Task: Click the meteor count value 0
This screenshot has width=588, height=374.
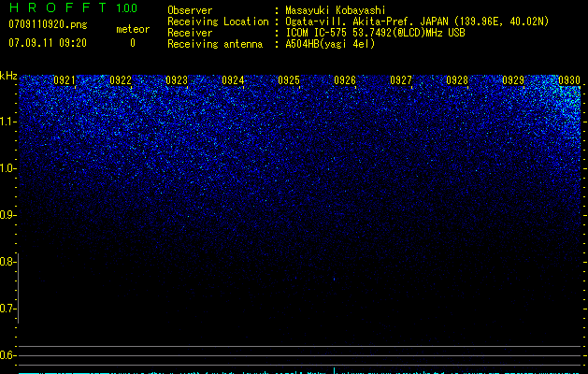Action: 133,43
